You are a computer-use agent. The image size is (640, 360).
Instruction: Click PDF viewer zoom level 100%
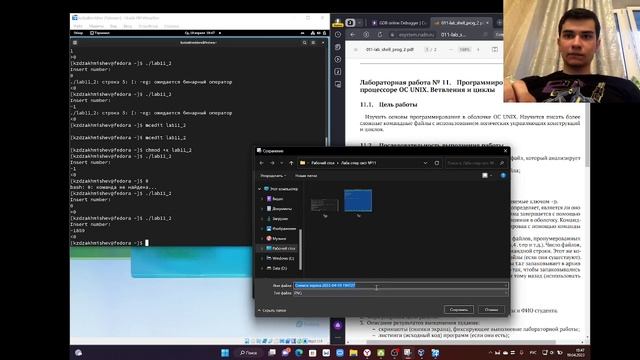(x=464, y=49)
